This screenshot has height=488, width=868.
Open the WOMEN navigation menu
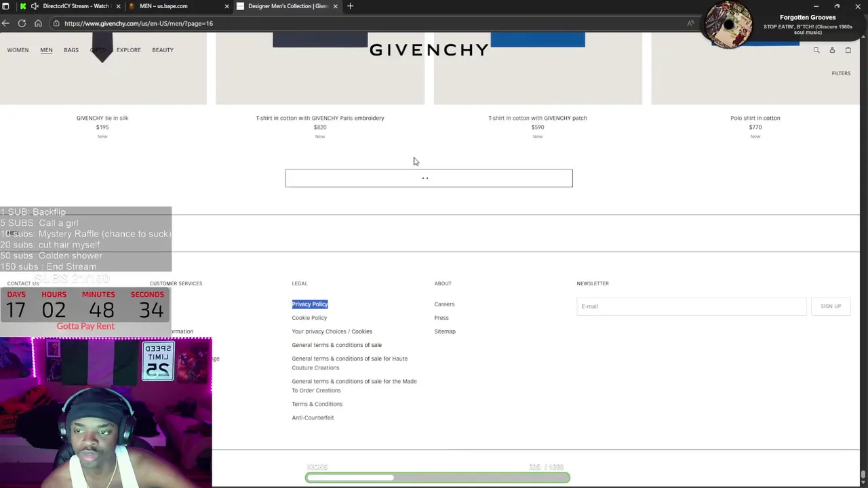click(18, 50)
